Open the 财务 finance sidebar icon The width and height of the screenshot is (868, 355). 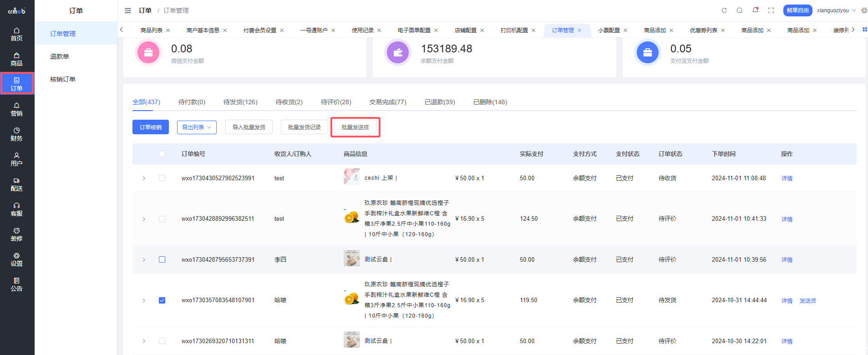[x=17, y=134]
